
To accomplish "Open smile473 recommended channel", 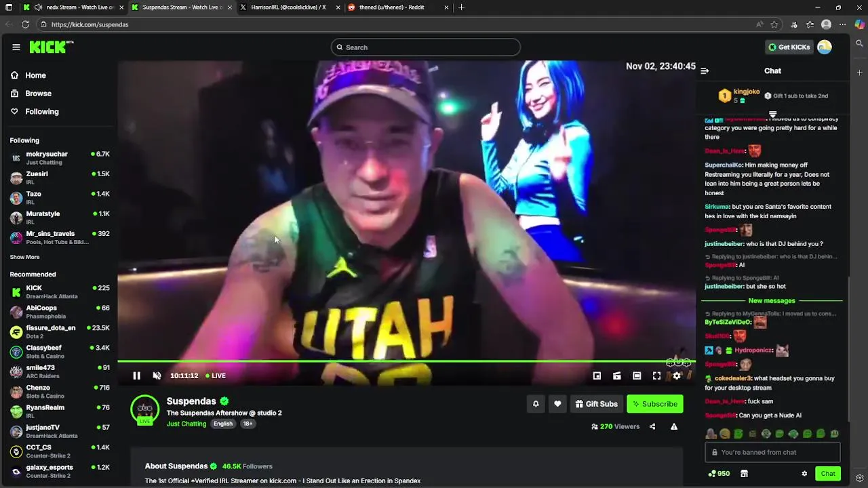I will pyautogui.click(x=60, y=371).
